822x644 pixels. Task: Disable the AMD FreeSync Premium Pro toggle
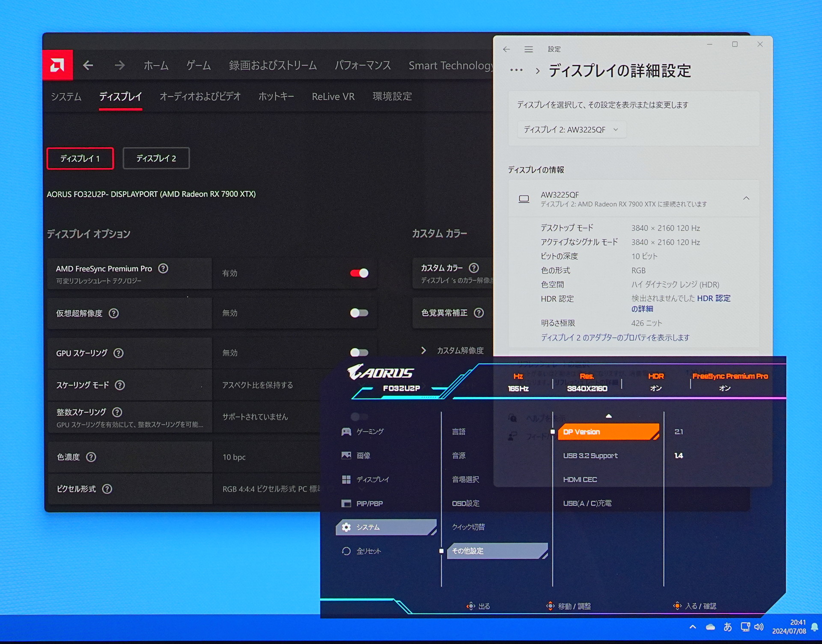[x=359, y=273]
